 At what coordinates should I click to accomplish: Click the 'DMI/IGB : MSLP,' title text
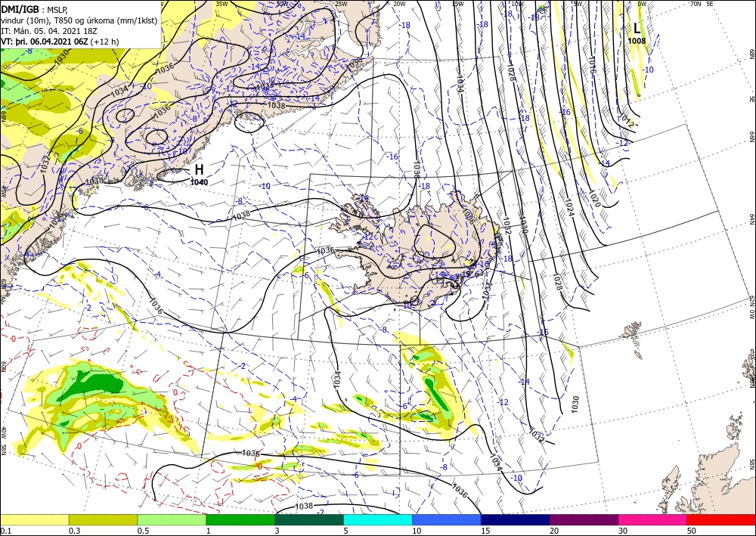point(35,10)
